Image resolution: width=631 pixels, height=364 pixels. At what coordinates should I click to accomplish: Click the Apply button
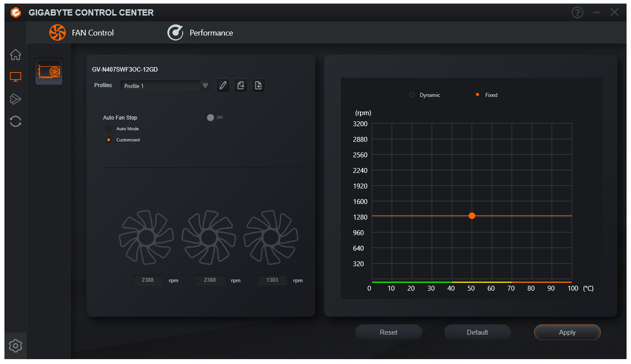(567, 332)
